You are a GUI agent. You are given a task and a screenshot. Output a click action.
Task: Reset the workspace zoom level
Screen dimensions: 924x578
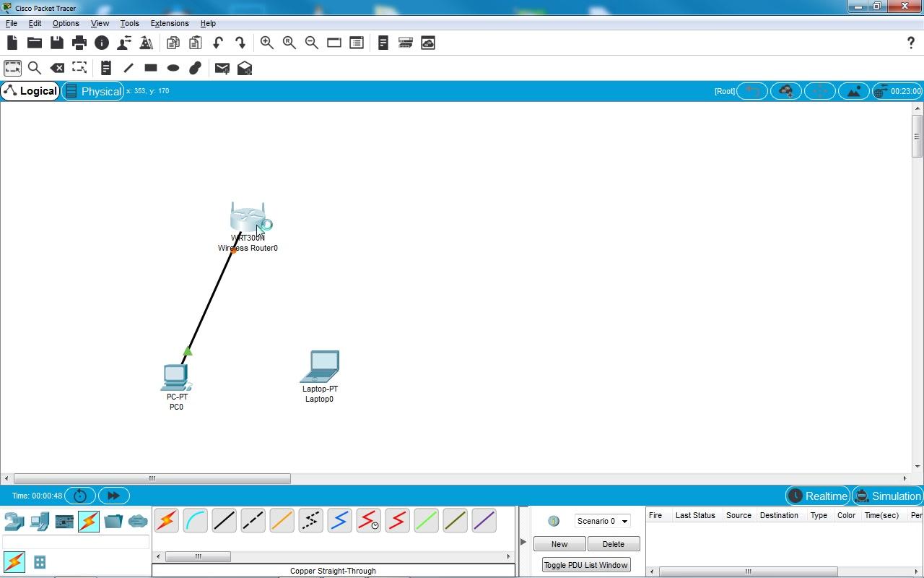pyautogui.click(x=289, y=43)
